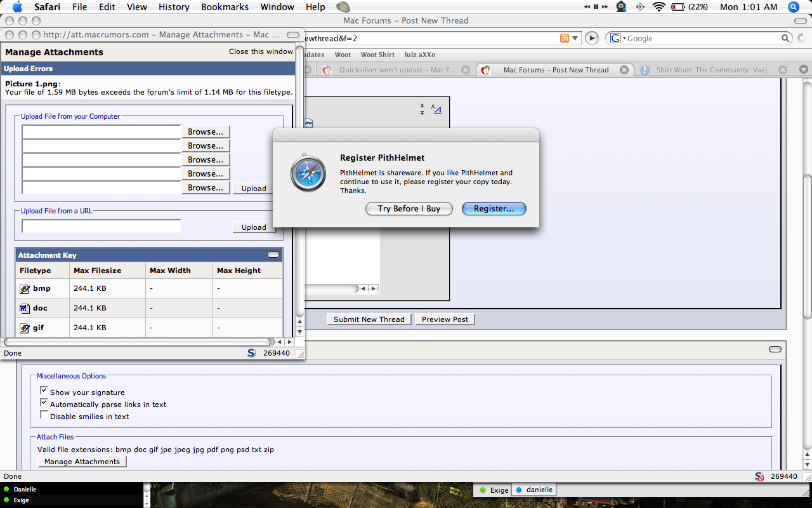Click Try Before I Buy button
This screenshot has height=508, width=812.
409,208
